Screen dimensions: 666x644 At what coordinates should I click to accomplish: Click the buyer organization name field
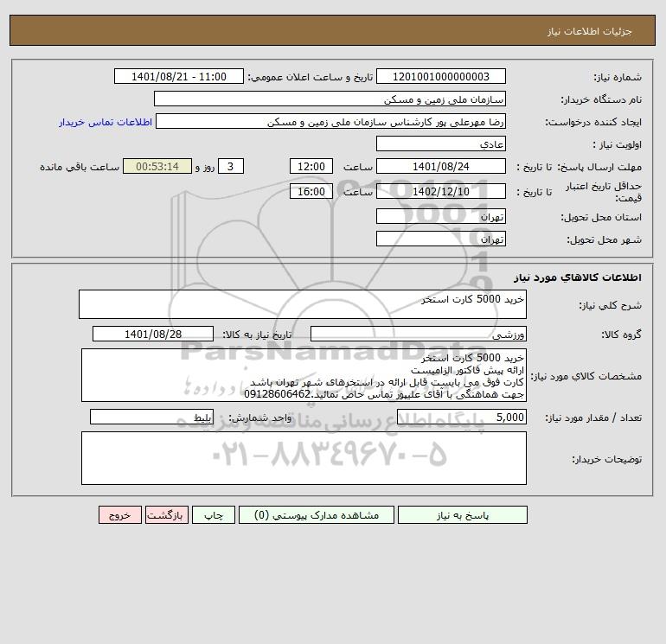tap(330, 99)
